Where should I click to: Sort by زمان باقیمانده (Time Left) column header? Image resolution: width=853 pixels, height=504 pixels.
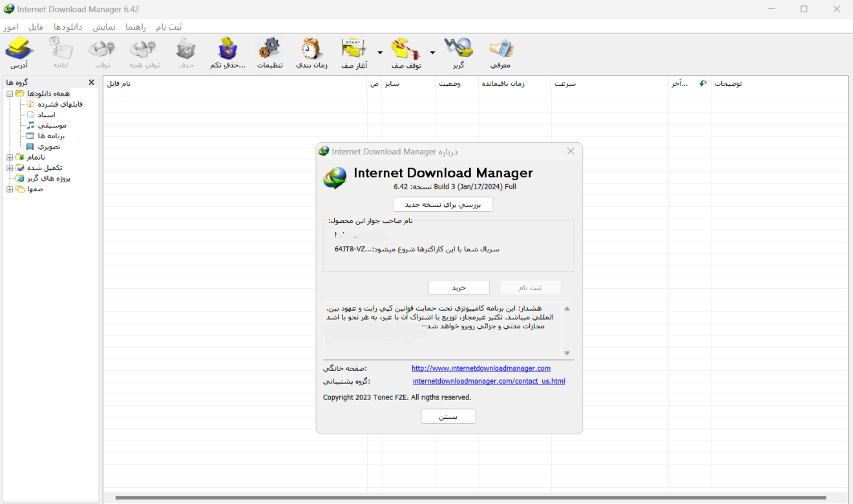pos(515,83)
